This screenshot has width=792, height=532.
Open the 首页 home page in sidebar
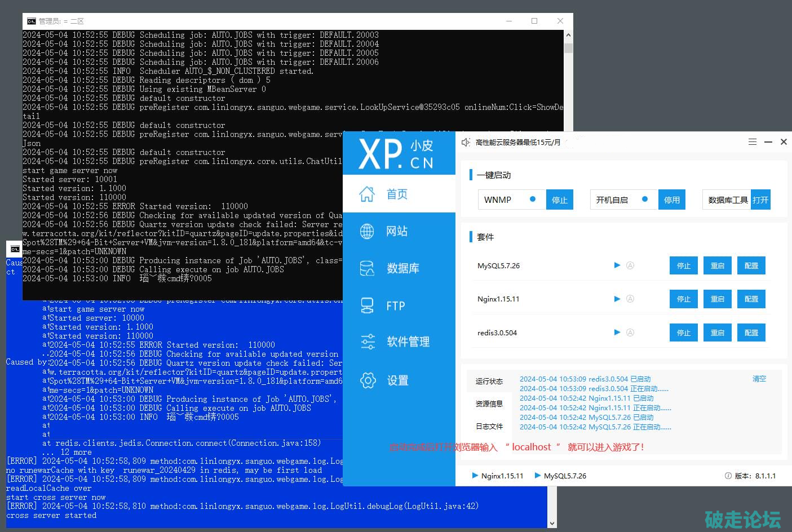(x=397, y=194)
